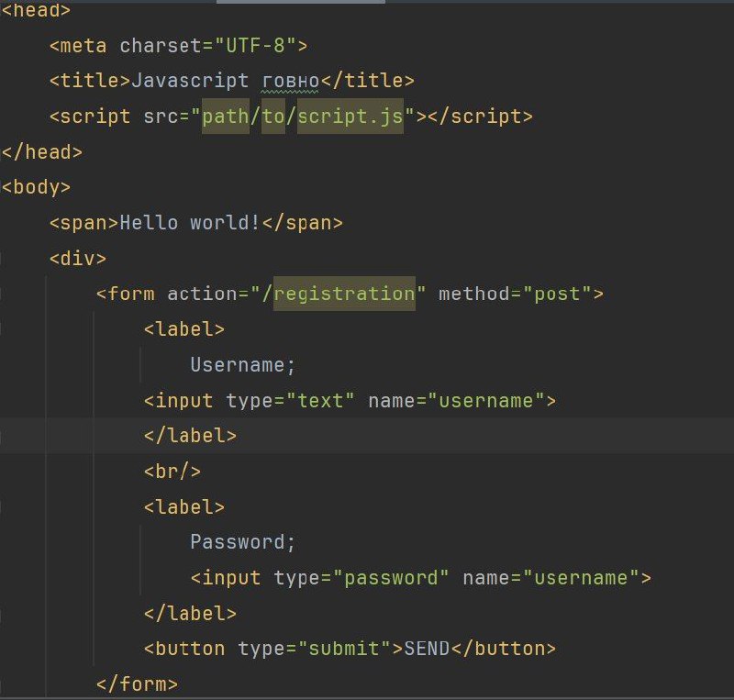Viewport: 734px width, 700px height.
Task: Click the "password" type value of the input
Action: tap(391, 578)
